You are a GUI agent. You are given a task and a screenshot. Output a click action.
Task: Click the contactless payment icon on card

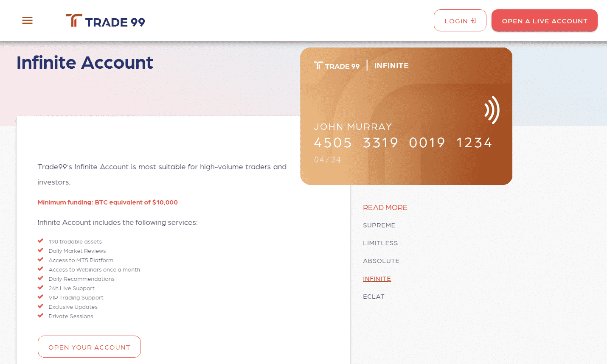point(492,110)
